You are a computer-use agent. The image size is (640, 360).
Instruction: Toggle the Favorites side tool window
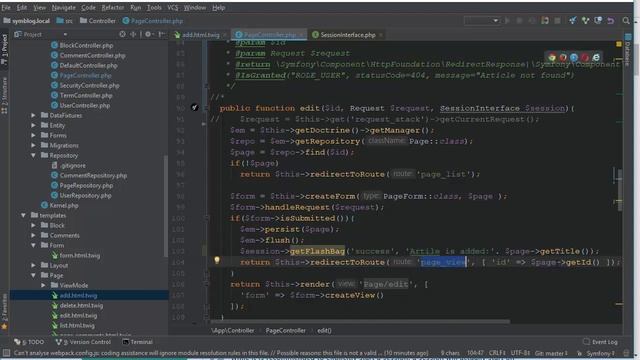(x=4, y=311)
